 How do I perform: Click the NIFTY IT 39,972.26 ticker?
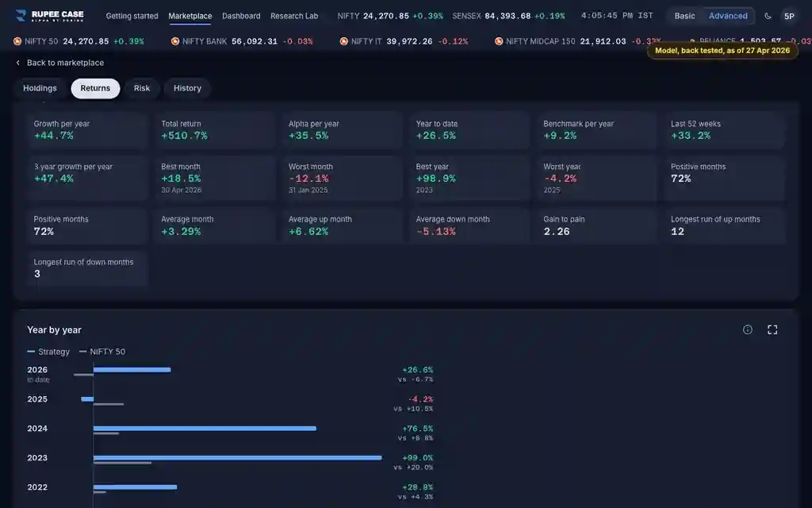[404, 41]
